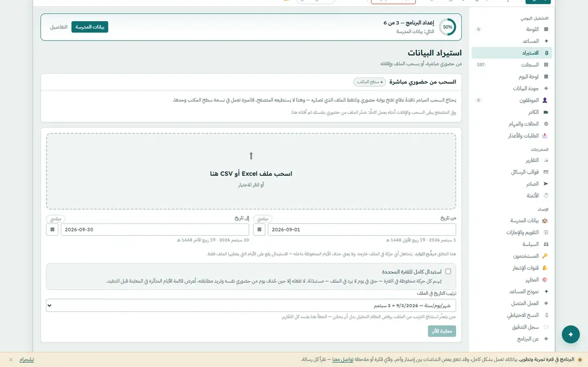Click the الصادر send arrow icon
Viewport: 588px width, 367px height.
tap(546, 184)
